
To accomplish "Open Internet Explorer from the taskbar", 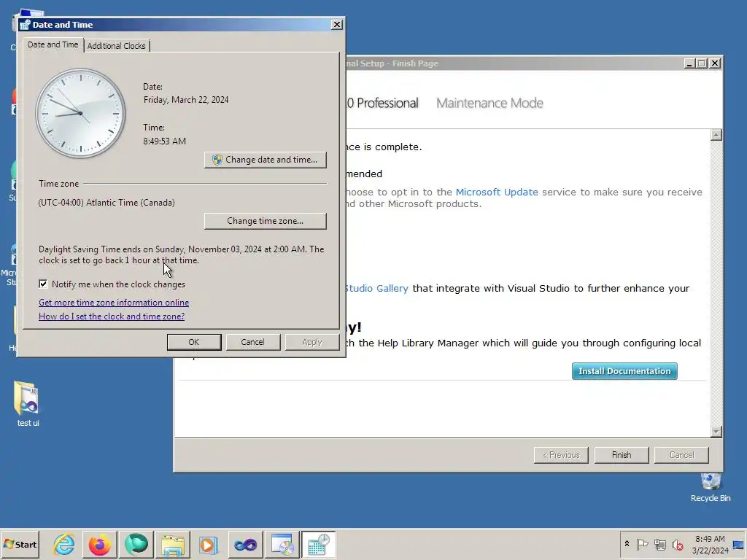I will tap(64, 544).
